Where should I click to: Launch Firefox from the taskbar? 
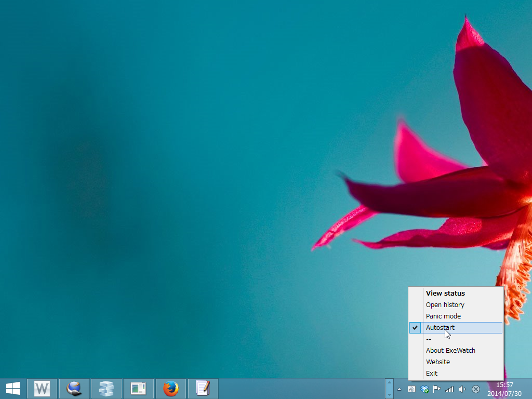click(x=170, y=389)
